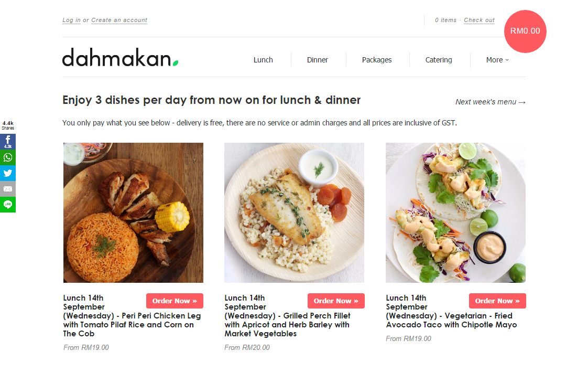Image resolution: width=588 pixels, height=383 pixels.
Task: Share via WhatsApp sidebar icon
Action: (7, 157)
